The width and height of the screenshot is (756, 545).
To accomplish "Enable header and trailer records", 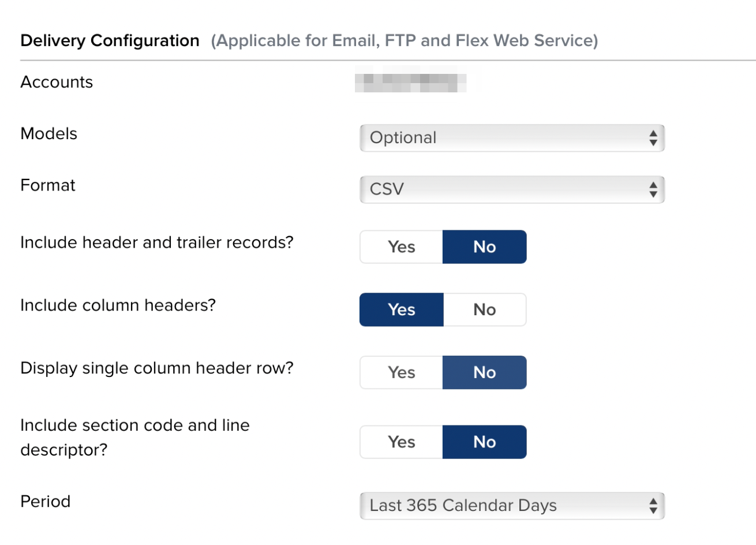I will click(401, 247).
